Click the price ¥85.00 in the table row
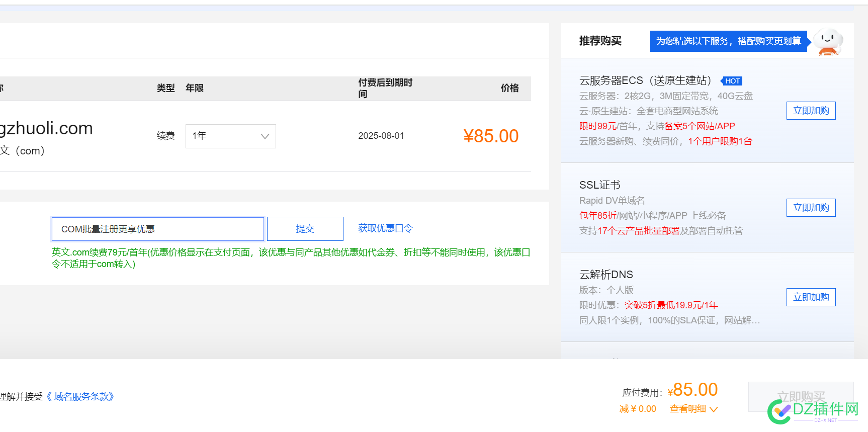Screen dimensions: 868x432 point(491,136)
